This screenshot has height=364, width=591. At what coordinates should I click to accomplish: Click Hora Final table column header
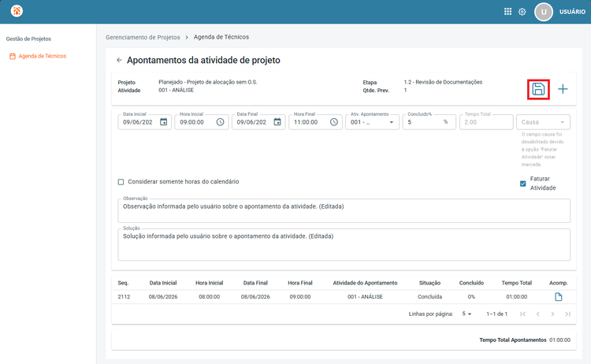pos(300,283)
